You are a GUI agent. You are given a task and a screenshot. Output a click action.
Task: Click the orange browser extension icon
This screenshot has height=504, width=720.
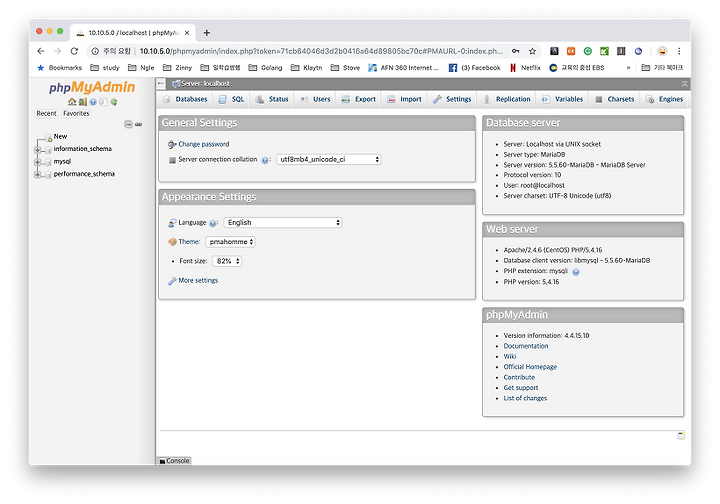[x=571, y=51]
